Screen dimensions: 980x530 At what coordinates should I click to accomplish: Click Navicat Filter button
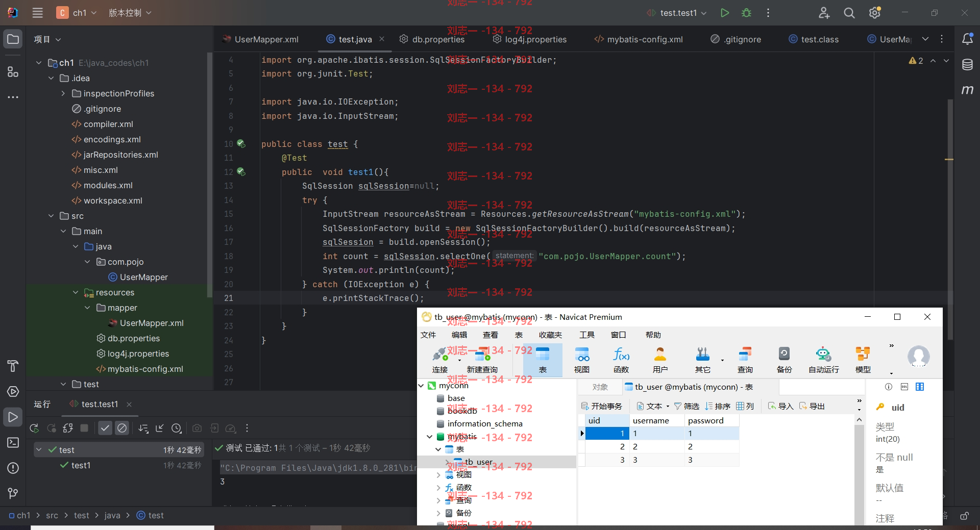coord(687,406)
